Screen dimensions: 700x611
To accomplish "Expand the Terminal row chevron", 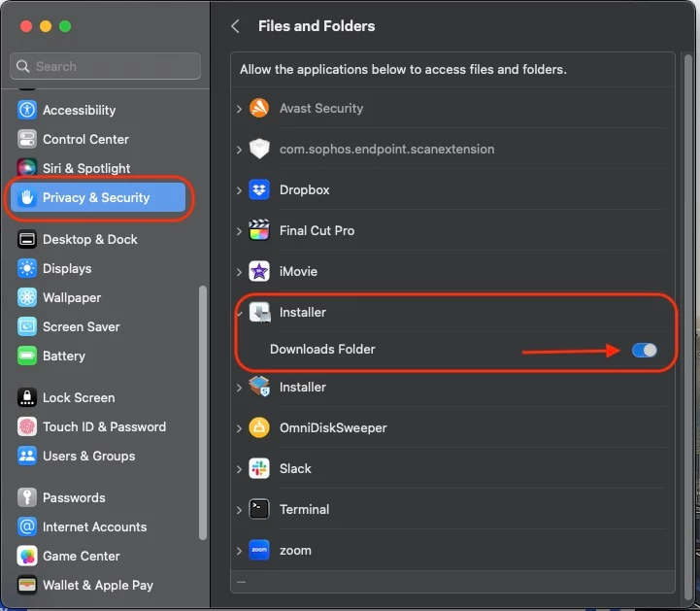I will click(x=239, y=510).
